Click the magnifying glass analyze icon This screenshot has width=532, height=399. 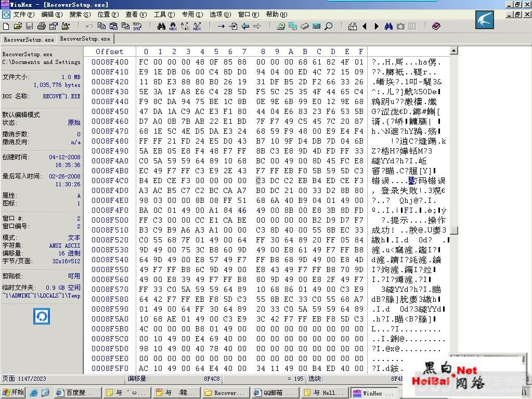329,26
